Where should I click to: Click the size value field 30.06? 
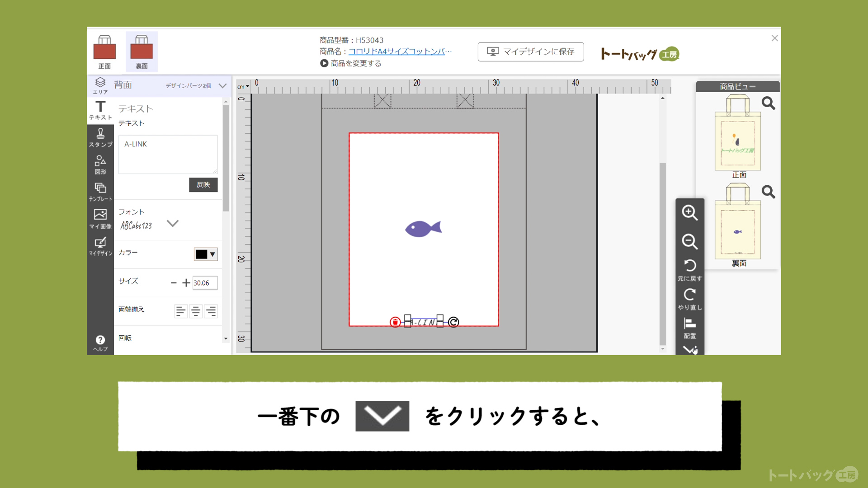coord(205,283)
